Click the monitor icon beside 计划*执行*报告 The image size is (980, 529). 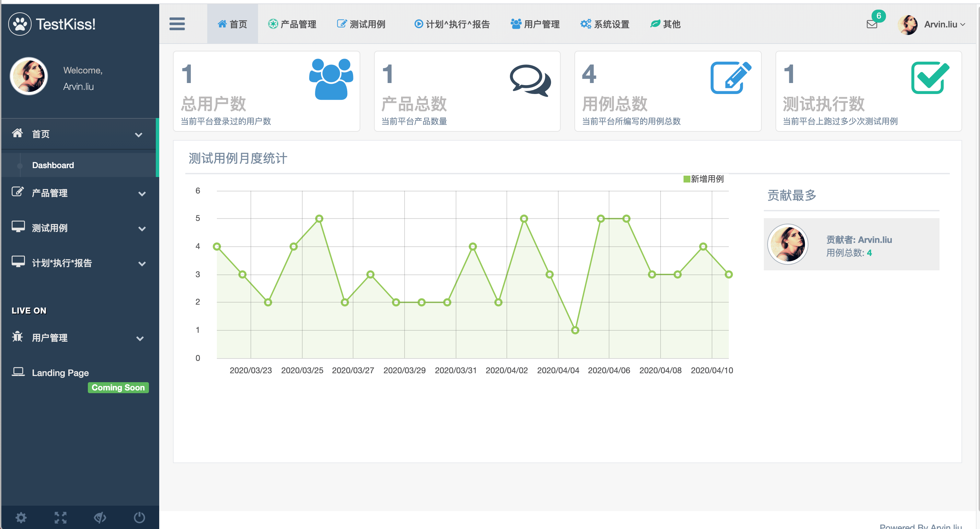pyautogui.click(x=18, y=262)
